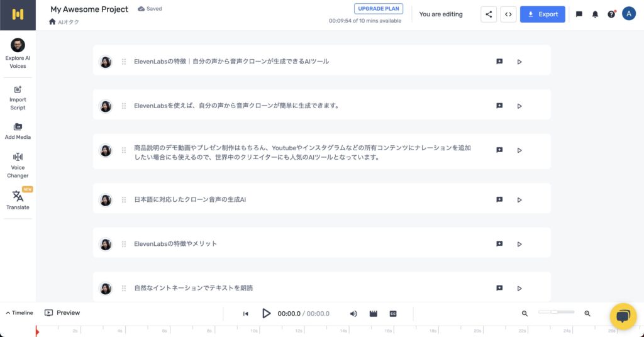Click the volume speaker icon
644x337 pixels.
353,314
